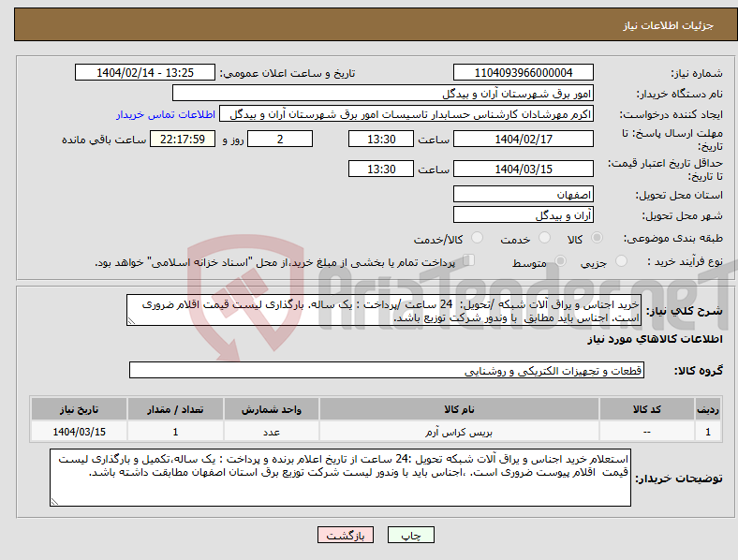Click the شماره نیاز label

(697, 73)
